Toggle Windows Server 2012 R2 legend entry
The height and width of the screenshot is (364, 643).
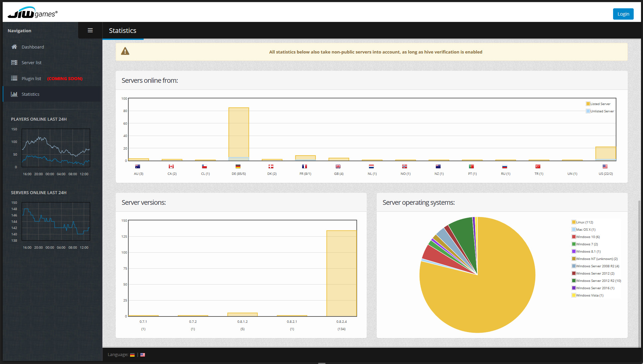[598, 281]
